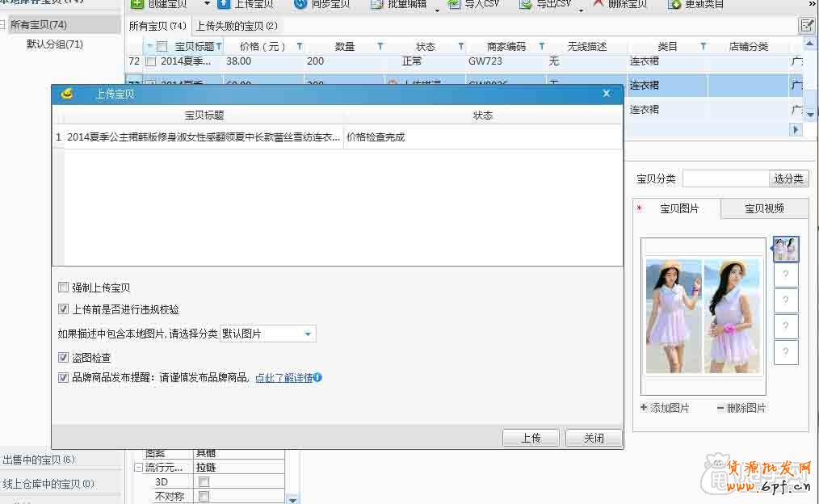Toggle the 盗图检查 checkbox
This screenshot has width=819, height=504.
[x=64, y=358]
